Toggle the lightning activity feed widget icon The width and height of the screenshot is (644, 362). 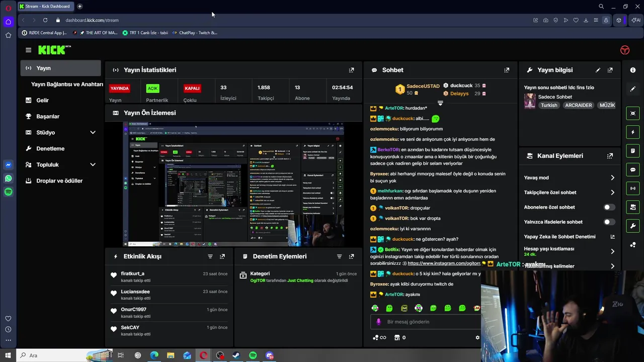[633, 132]
